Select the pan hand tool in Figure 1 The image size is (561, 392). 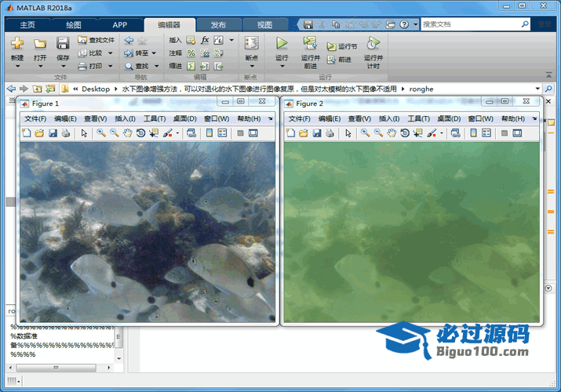(127, 133)
